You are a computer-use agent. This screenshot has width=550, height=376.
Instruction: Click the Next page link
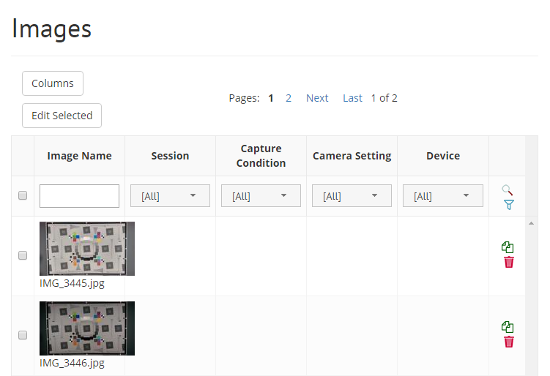pos(317,98)
